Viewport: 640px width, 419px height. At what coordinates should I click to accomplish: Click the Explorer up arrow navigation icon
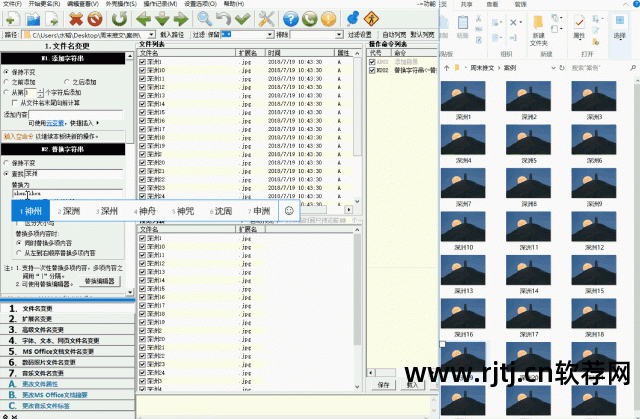(447, 68)
